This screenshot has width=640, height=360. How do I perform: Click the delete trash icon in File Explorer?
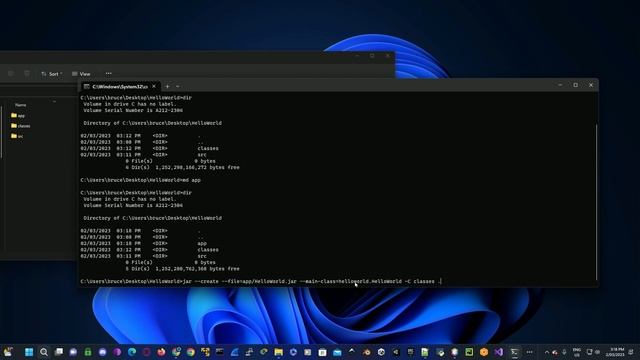(27, 73)
